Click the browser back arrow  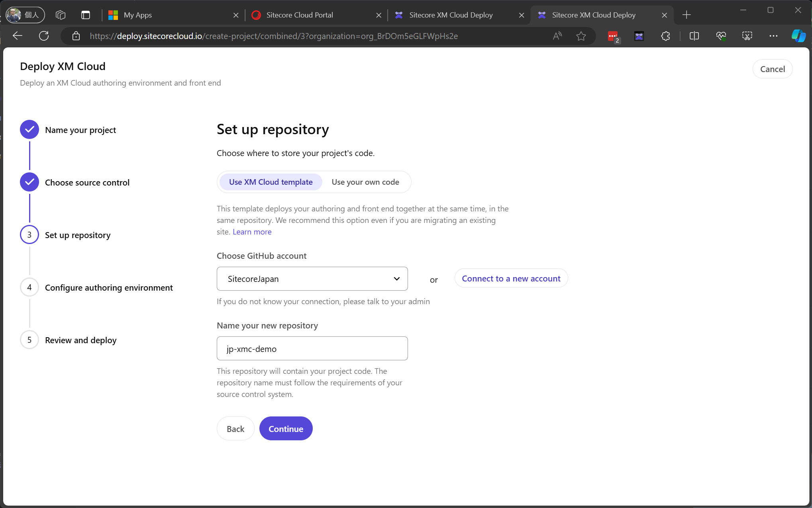pyautogui.click(x=18, y=36)
